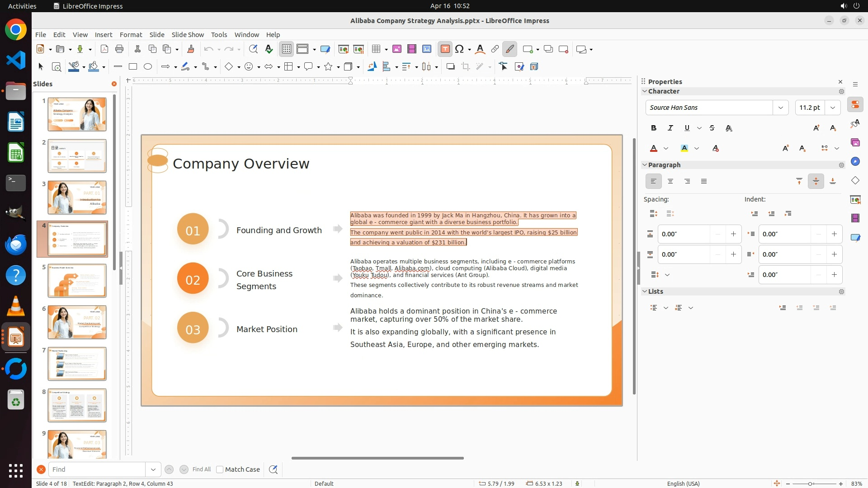Click the center align paragraph button
Screen dimensions: 868x488
pos(670,181)
